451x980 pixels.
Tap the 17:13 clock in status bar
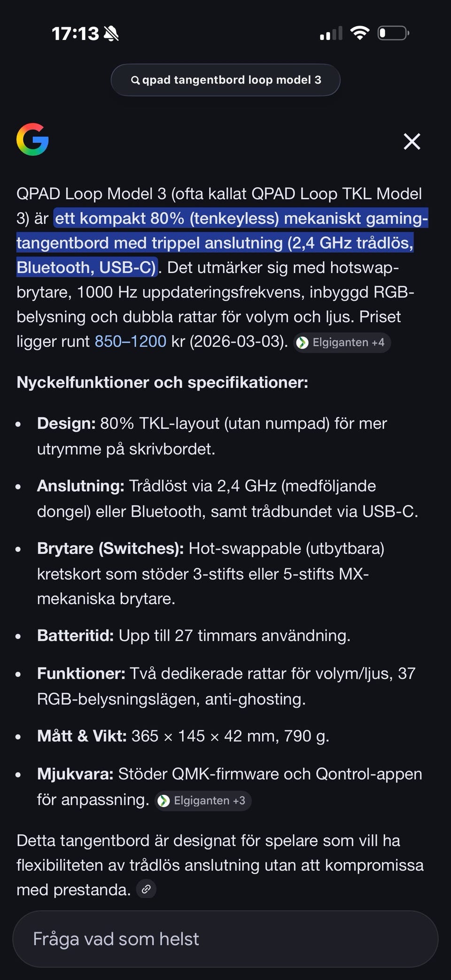pos(75,33)
